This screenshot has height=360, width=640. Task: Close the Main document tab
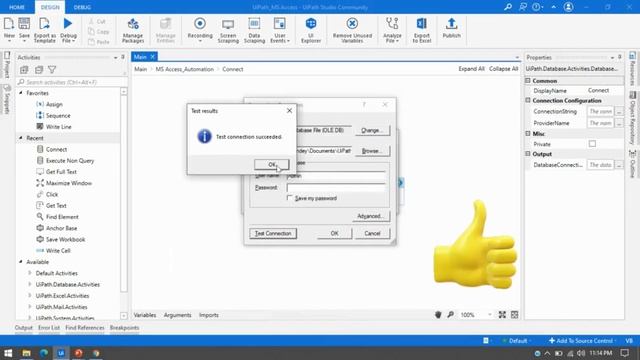tap(153, 57)
